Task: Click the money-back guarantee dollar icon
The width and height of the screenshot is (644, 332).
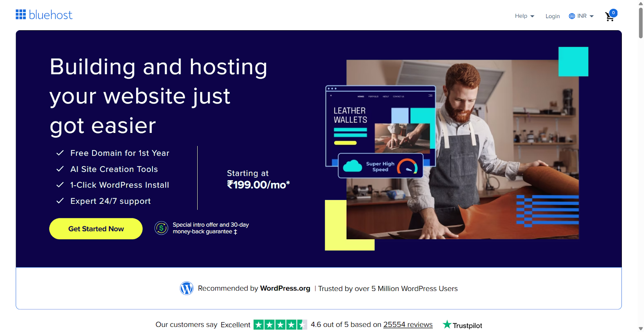Action: tap(161, 228)
